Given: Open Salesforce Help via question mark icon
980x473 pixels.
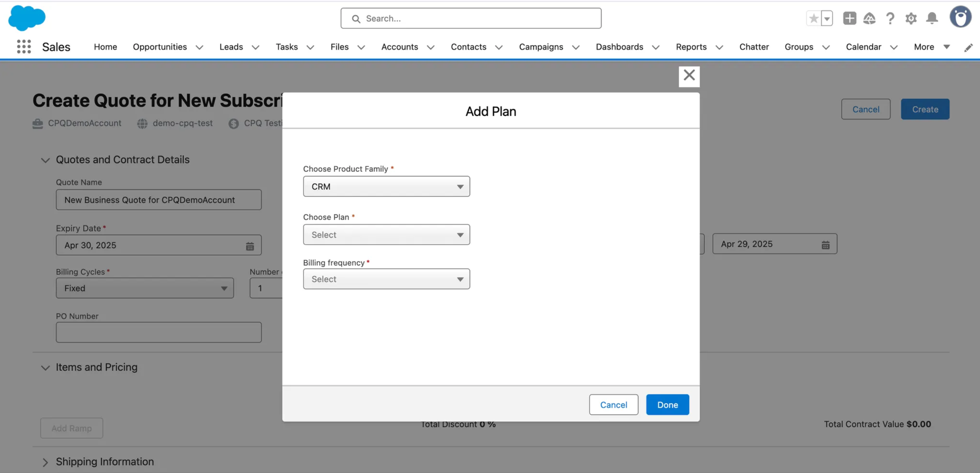Looking at the screenshot, I should [x=890, y=18].
